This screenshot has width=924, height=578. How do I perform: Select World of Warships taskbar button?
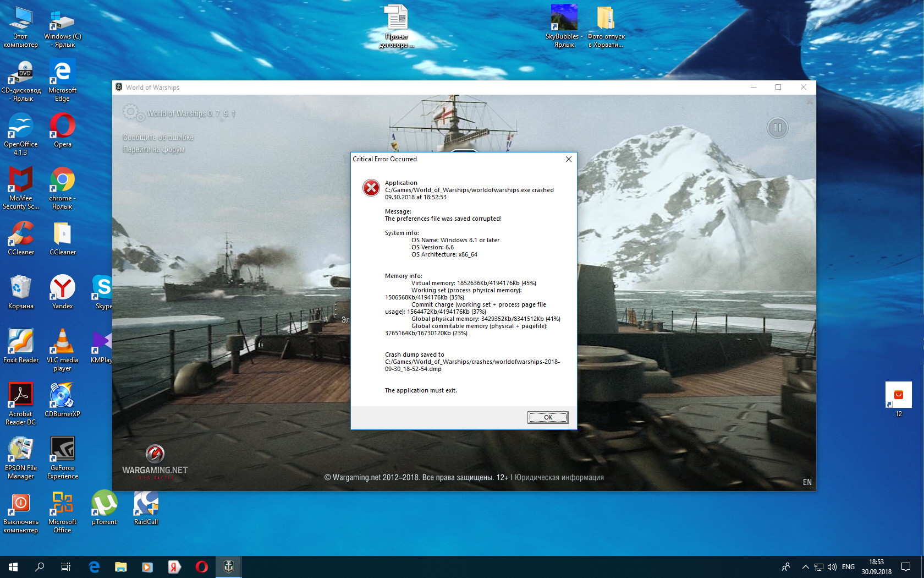click(228, 566)
